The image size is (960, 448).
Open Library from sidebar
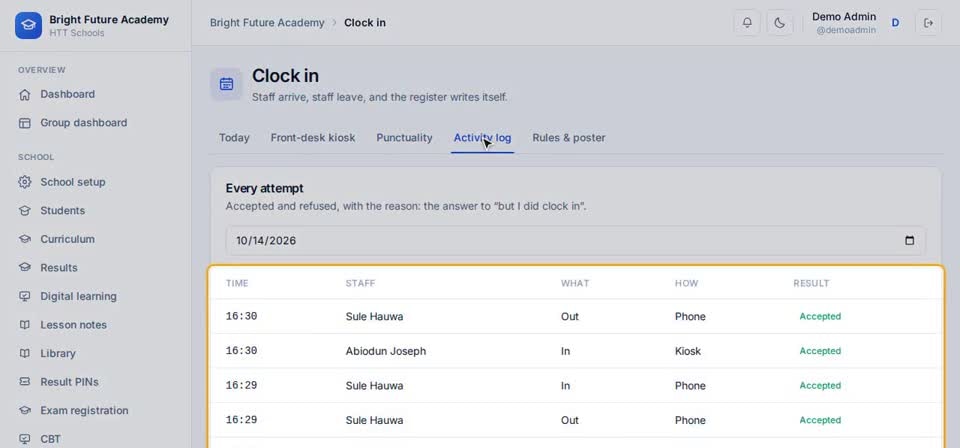[x=58, y=353]
